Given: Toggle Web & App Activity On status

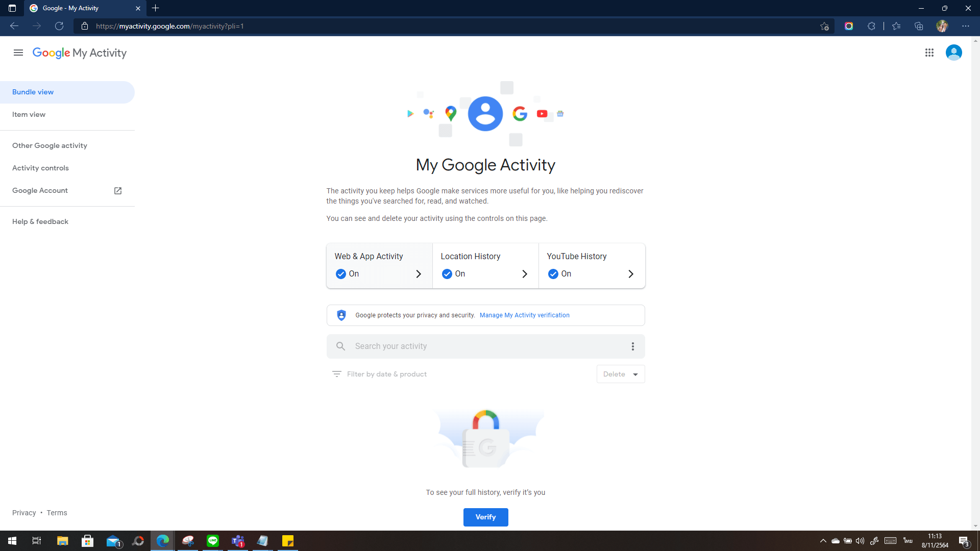Looking at the screenshot, I should click(348, 274).
